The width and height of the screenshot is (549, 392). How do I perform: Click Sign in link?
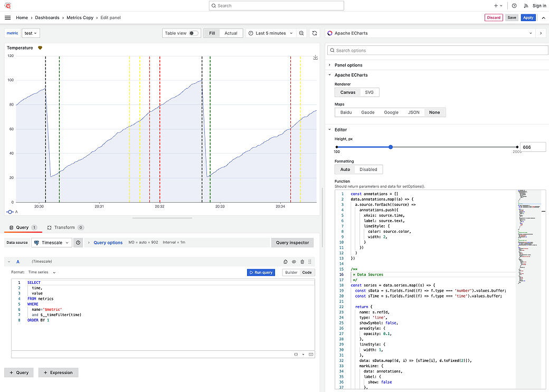tap(539, 6)
